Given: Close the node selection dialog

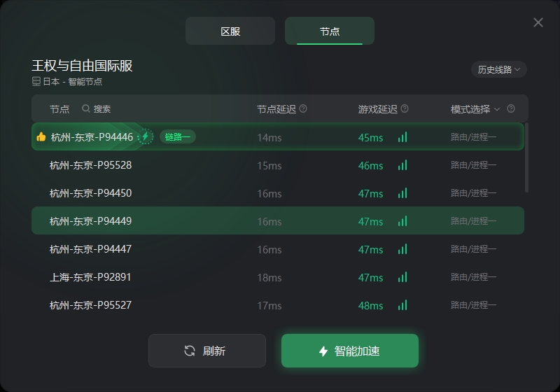Looking at the screenshot, I should [x=538, y=22].
